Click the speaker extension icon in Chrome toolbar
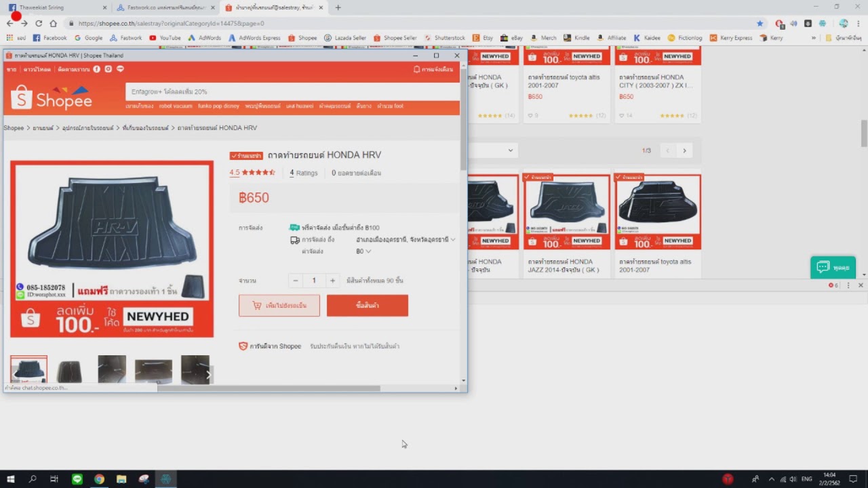Image resolution: width=868 pixels, height=488 pixels. (x=793, y=23)
